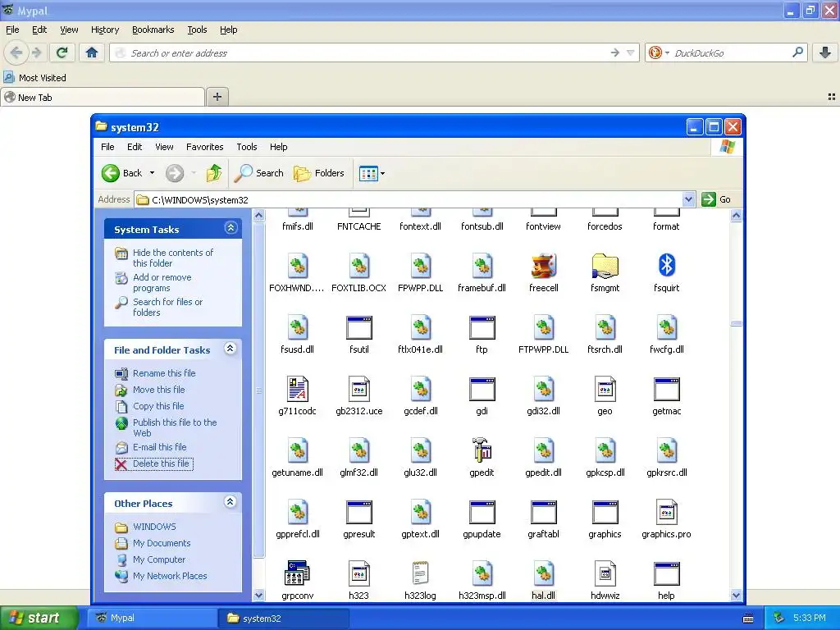Open Back history dropdown arrow
Image resolution: width=840 pixels, height=630 pixels.
coord(152,173)
